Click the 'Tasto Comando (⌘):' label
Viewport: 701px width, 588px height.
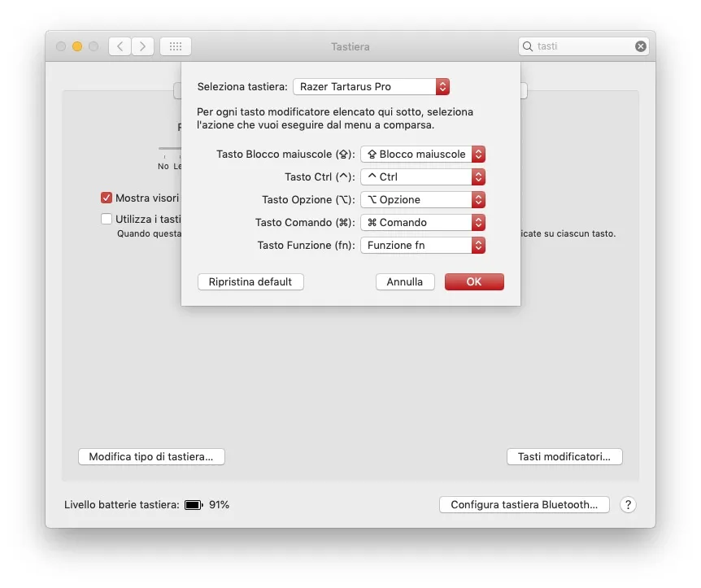tap(305, 223)
